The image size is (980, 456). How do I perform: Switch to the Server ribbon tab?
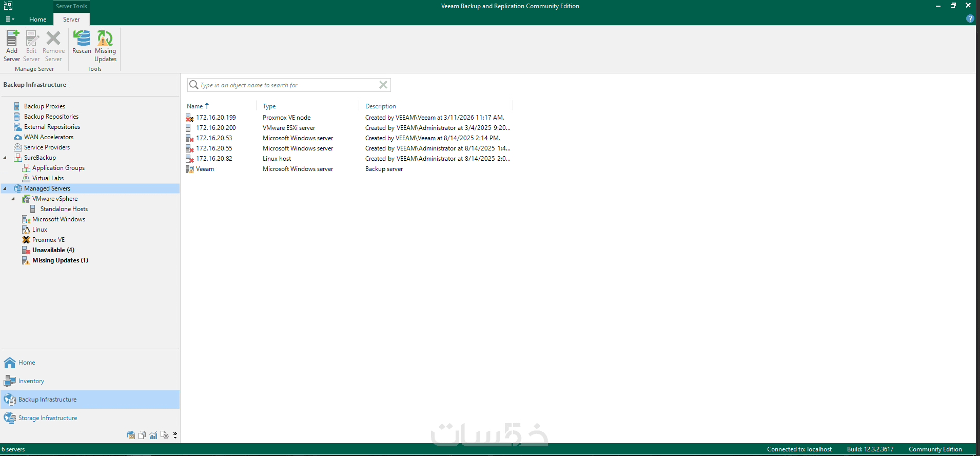point(71,19)
